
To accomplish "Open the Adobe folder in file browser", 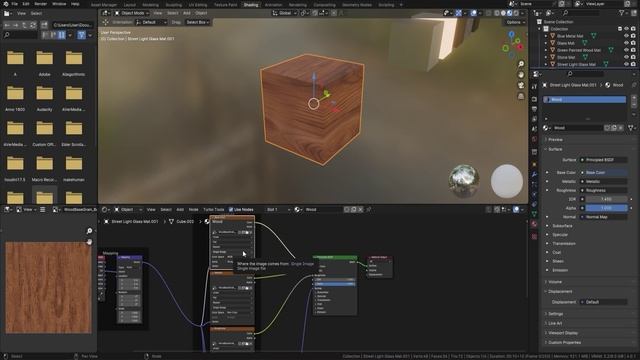I will 44,63.
